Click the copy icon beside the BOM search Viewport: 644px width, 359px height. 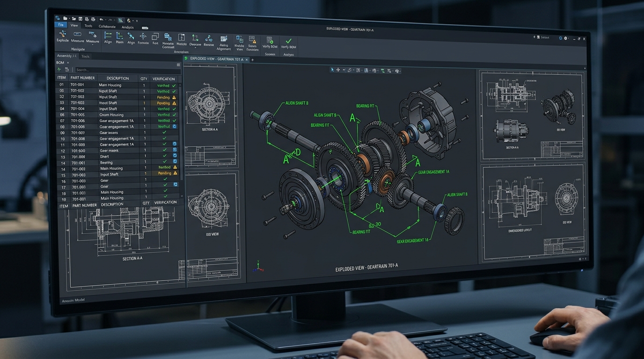[66, 70]
